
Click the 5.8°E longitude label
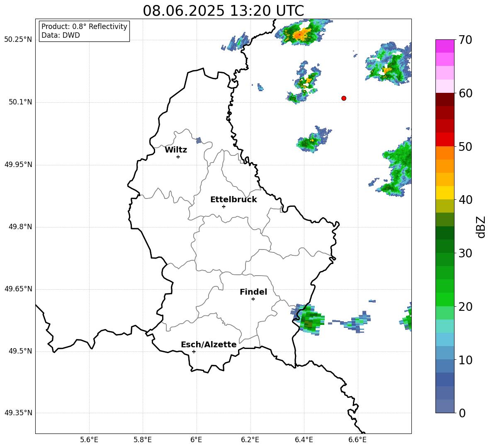point(143,440)
